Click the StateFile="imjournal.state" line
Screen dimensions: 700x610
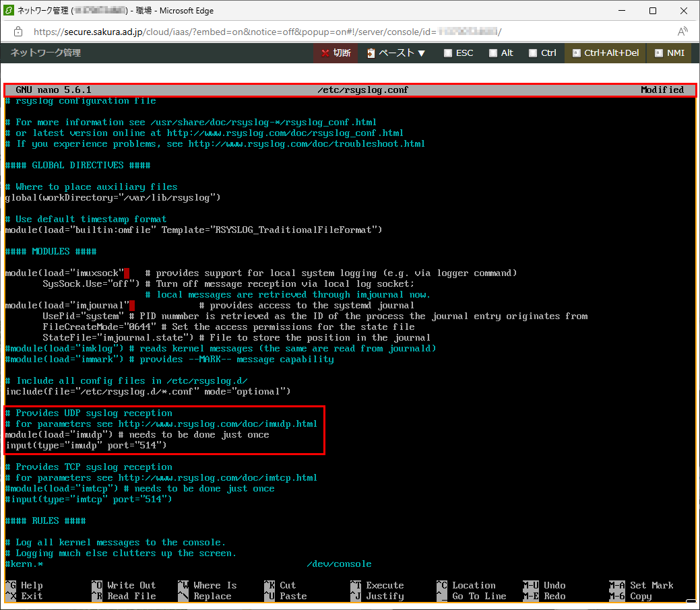(236, 338)
